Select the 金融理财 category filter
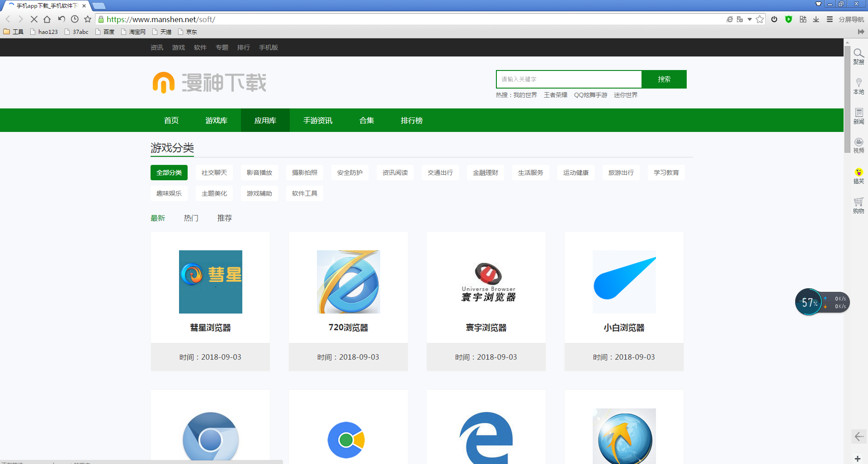Screen dimensions: 868x464 [486, 173]
